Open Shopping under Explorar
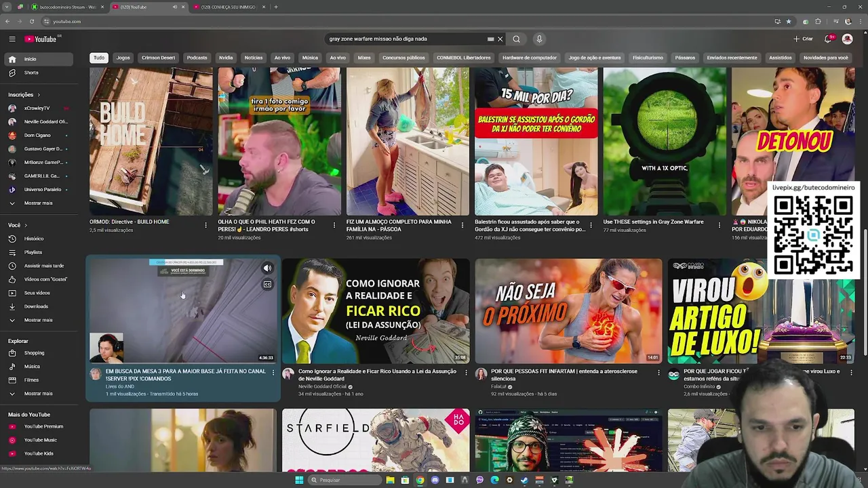 pos(38,353)
